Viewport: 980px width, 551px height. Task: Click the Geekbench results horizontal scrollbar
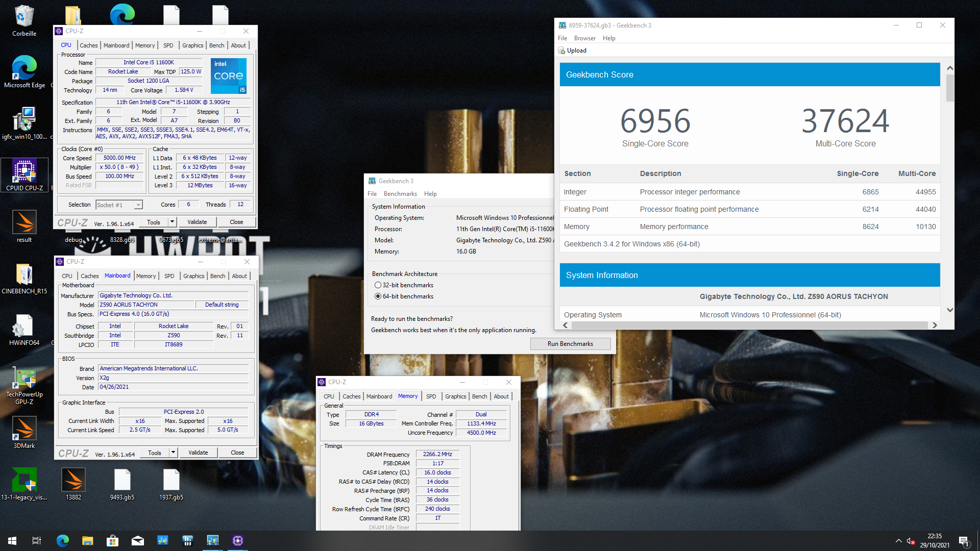pyautogui.click(x=749, y=325)
